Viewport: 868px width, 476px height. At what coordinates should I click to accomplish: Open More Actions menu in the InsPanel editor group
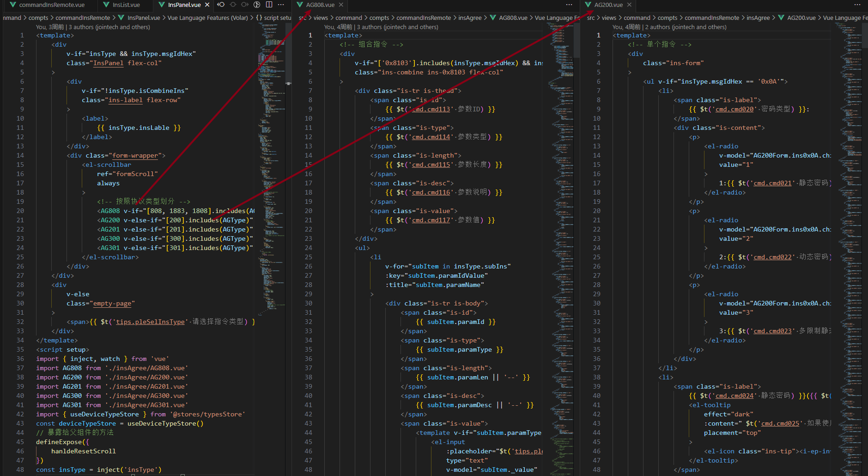coord(281,5)
